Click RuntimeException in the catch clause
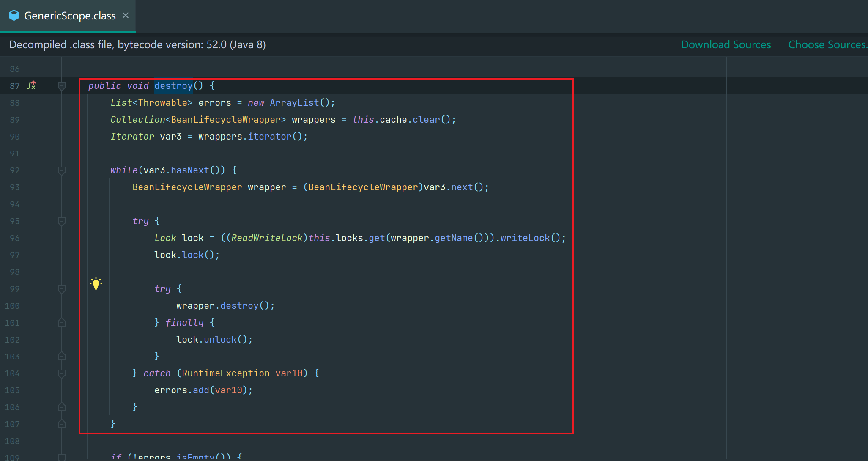 pyautogui.click(x=225, y=373)
